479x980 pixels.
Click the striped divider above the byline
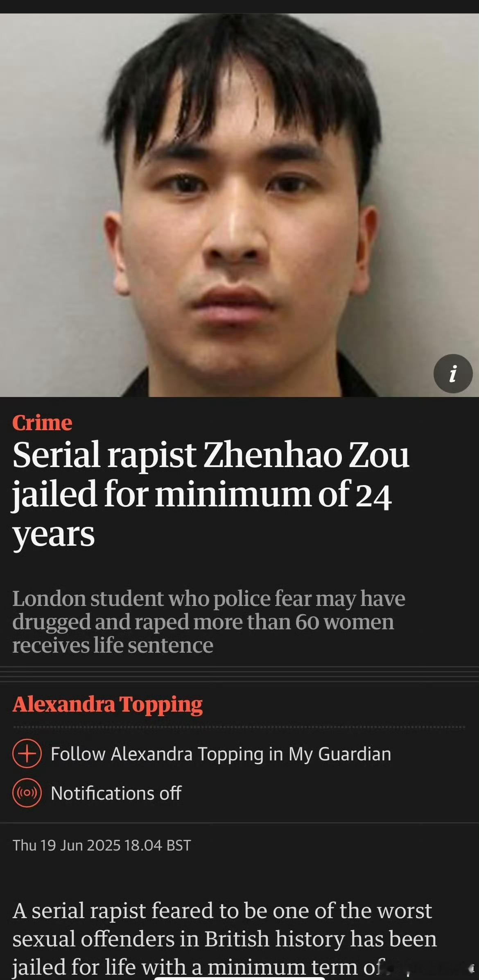click(x=239, y=674)
